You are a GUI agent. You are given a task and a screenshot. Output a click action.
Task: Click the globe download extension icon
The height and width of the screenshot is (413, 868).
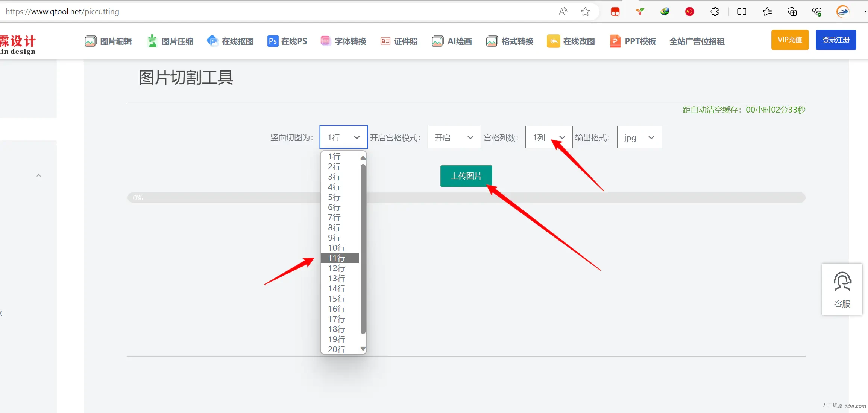665,12
